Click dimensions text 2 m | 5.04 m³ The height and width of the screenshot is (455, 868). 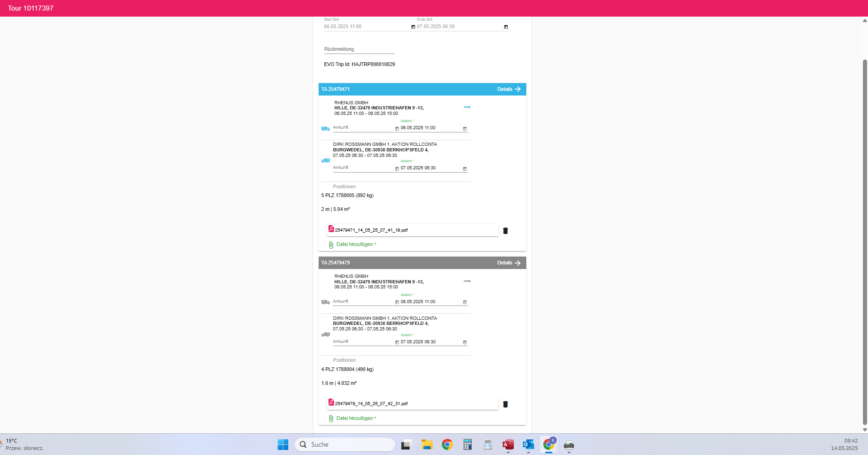pos(335,210)
